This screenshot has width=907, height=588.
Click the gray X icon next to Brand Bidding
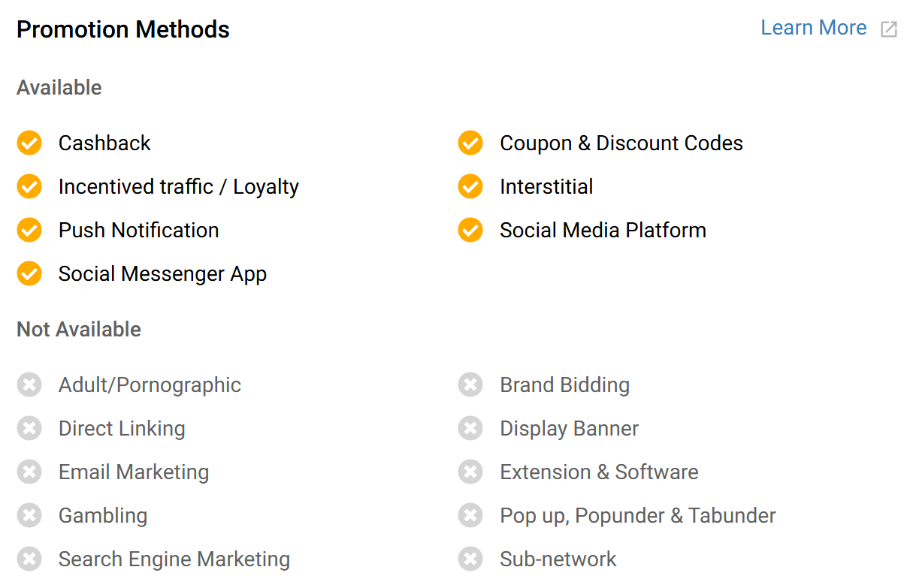[470, 385]
